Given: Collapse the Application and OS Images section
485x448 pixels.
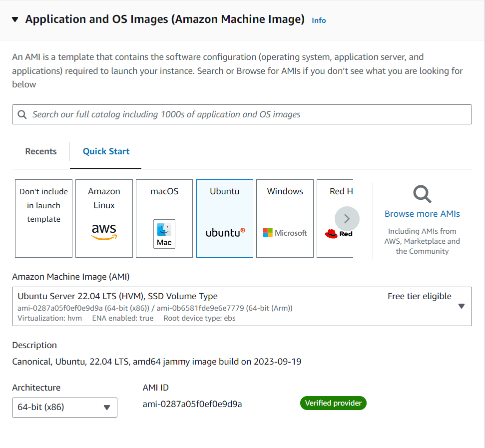Looking at the screenshot, I should click(x=15, y=19).
